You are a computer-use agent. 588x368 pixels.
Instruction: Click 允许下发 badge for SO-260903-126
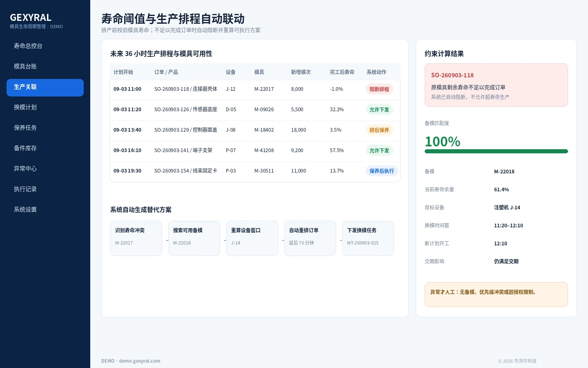click(x=379, y=110)
